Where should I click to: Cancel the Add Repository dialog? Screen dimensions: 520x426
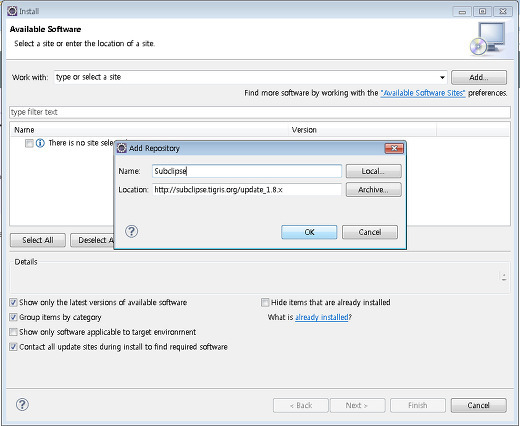(x=370, y=232)
